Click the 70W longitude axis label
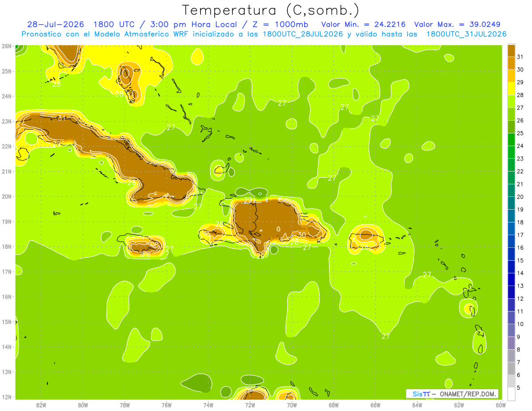Viewport: 532px width, 411px height. coord(292,405)
